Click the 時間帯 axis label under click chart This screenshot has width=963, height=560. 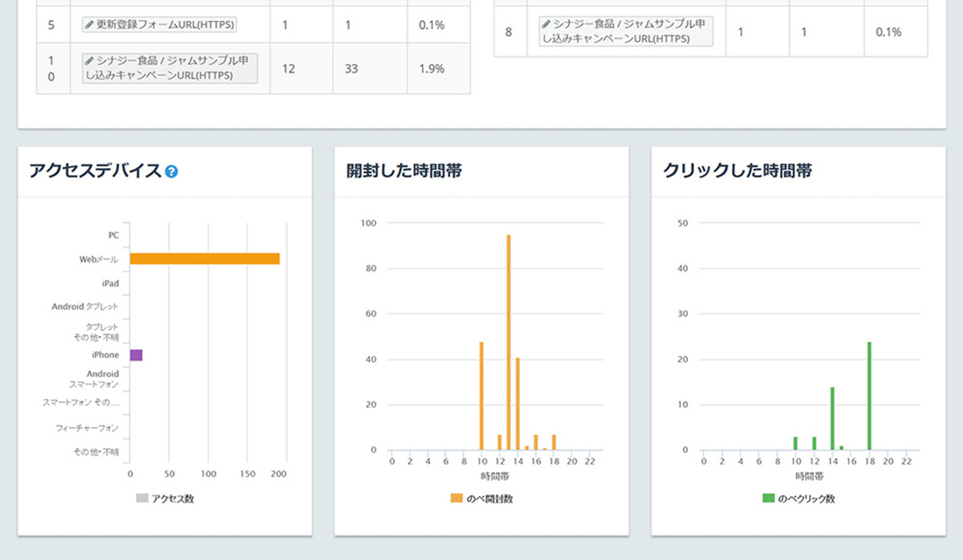coord(810,476)
